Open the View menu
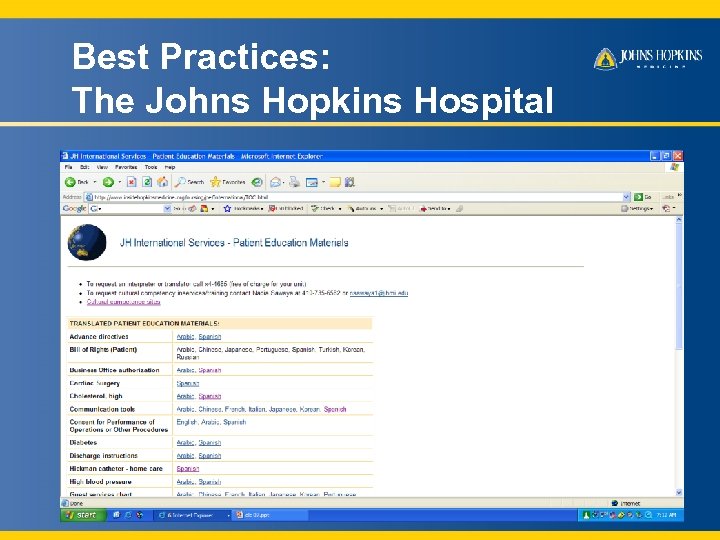This screenshot has width=720, height=540. (x=102, y=167)
